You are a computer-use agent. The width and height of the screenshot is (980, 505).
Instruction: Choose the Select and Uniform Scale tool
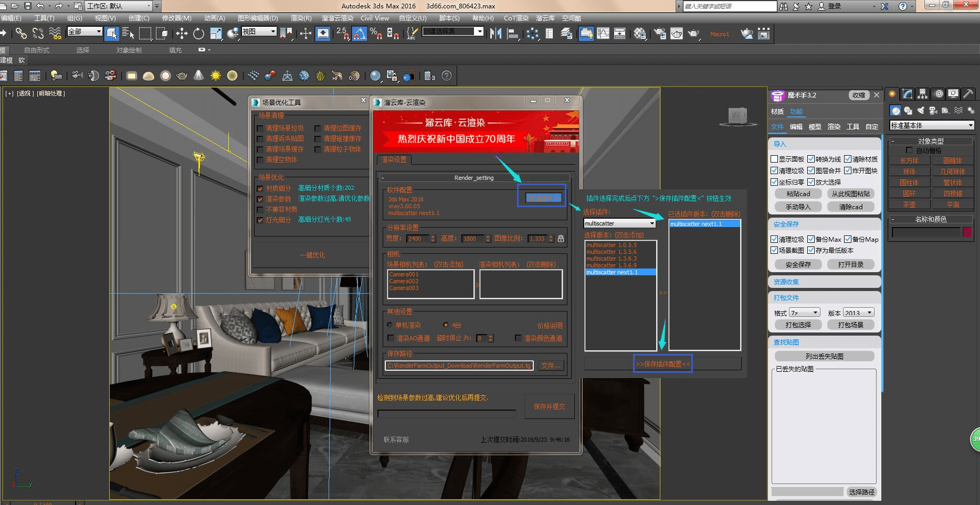(x=216, y=34)
